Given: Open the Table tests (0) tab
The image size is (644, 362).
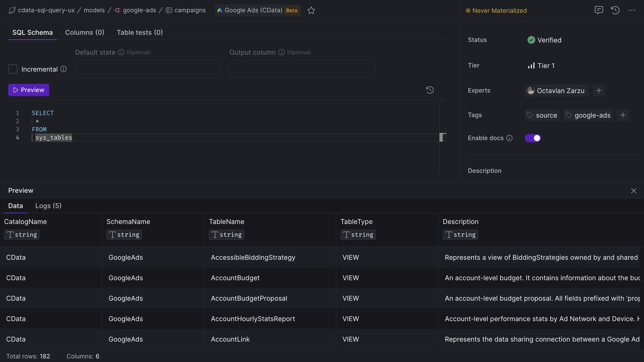Looking at the screenshot, I should (140, 32).
